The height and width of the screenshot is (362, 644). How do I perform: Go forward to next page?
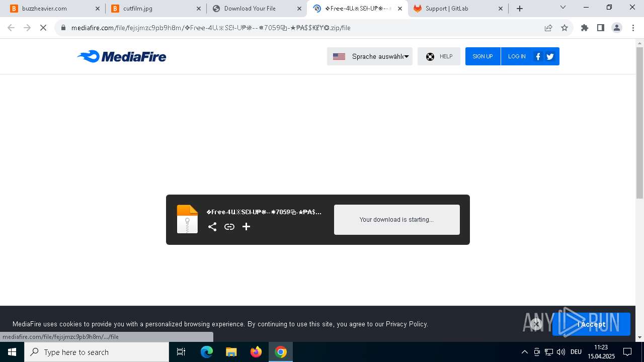tap(27, 28)
